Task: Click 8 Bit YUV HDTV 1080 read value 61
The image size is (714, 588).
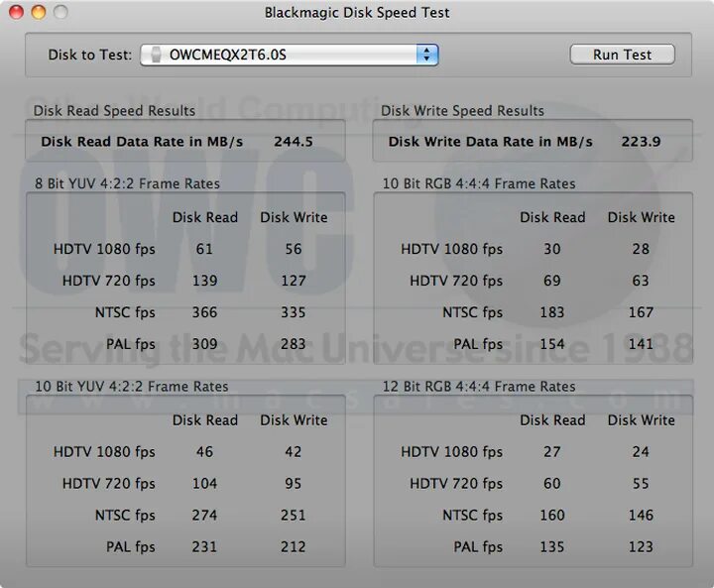Action: [204, 249]
